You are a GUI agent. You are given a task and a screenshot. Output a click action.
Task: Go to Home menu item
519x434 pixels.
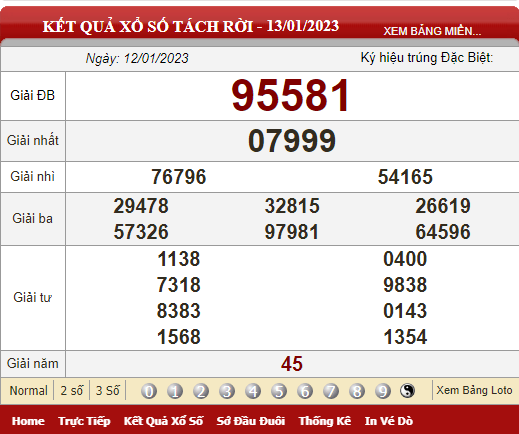28,421
